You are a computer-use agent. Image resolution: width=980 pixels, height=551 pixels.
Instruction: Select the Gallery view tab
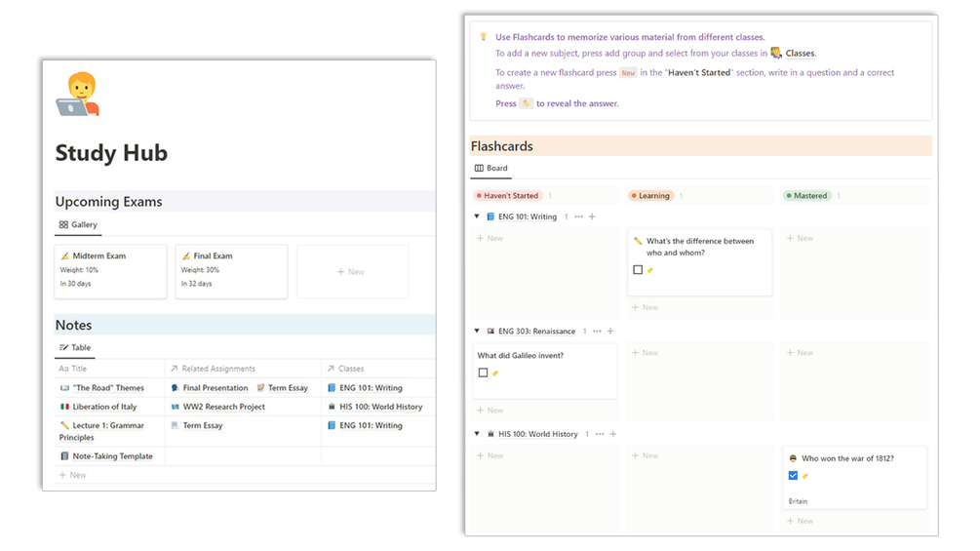78,225
